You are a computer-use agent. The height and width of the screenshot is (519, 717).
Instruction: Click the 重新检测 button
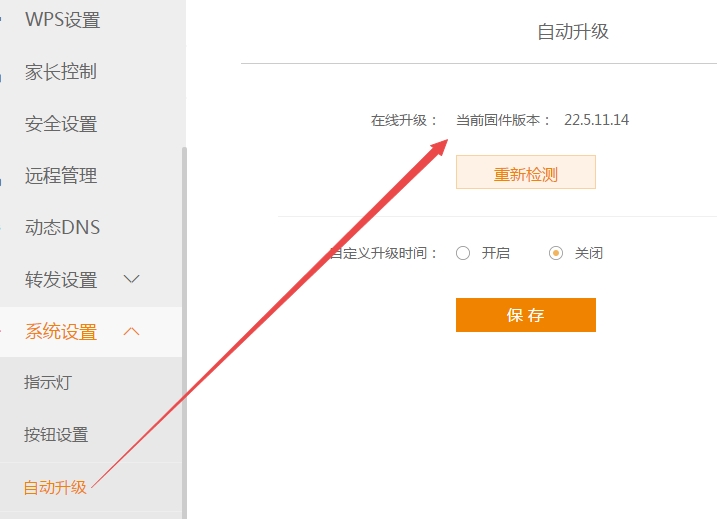[525, 174]
